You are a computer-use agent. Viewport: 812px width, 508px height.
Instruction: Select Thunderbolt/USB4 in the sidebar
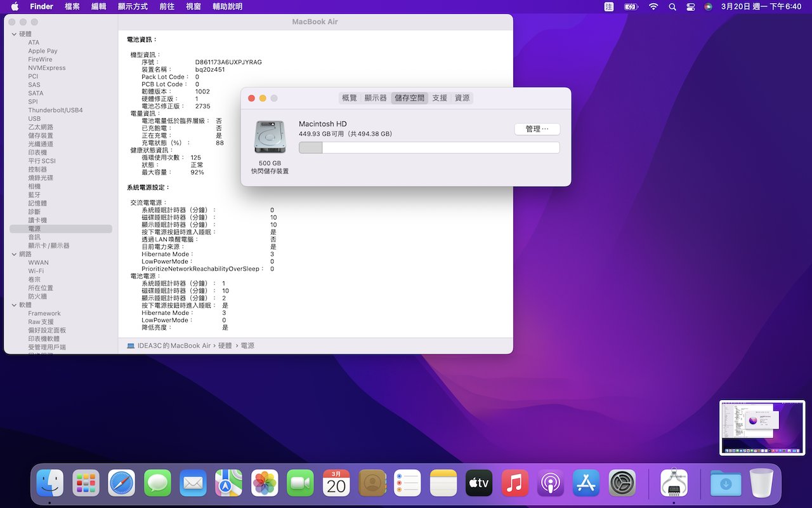tap(55, 110)
